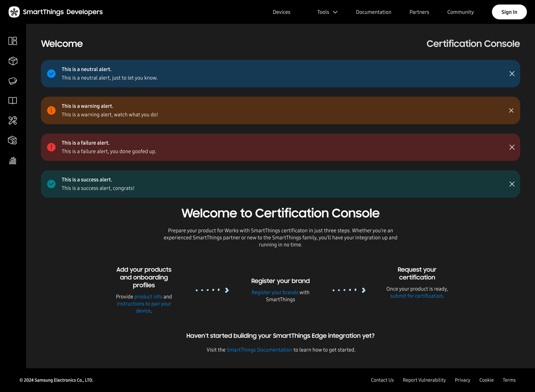Click the 'This is a warning alert.' heading
Screen dimensions: 535x392
coord(87,106)
